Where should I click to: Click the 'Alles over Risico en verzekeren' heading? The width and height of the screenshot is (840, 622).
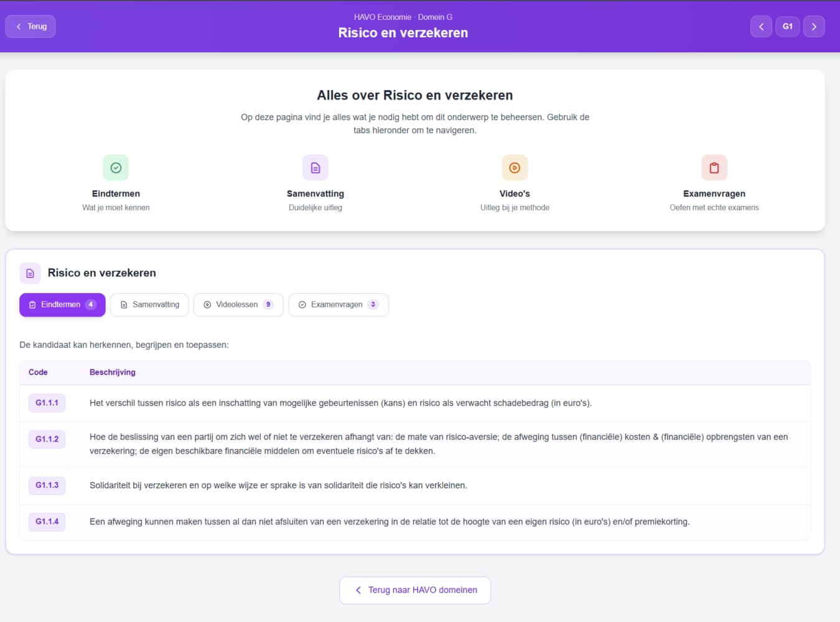click(x=415, y=95)
